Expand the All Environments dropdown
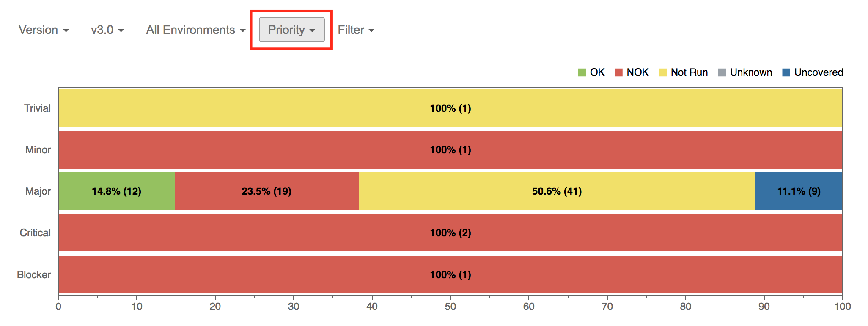The width and height of the screenshot is (868, 326). coord(196,30)
